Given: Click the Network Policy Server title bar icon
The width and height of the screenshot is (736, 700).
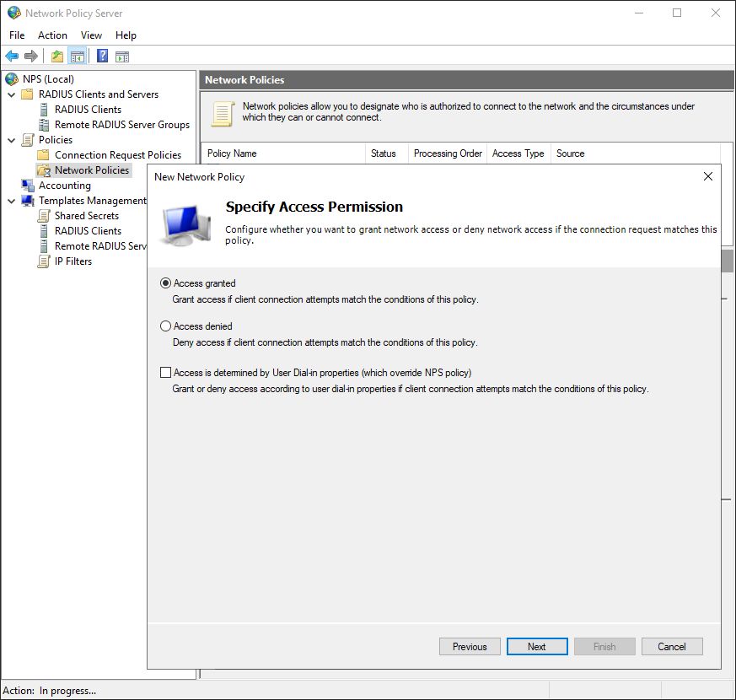Looking at the screenshot, I should point(14,13).
